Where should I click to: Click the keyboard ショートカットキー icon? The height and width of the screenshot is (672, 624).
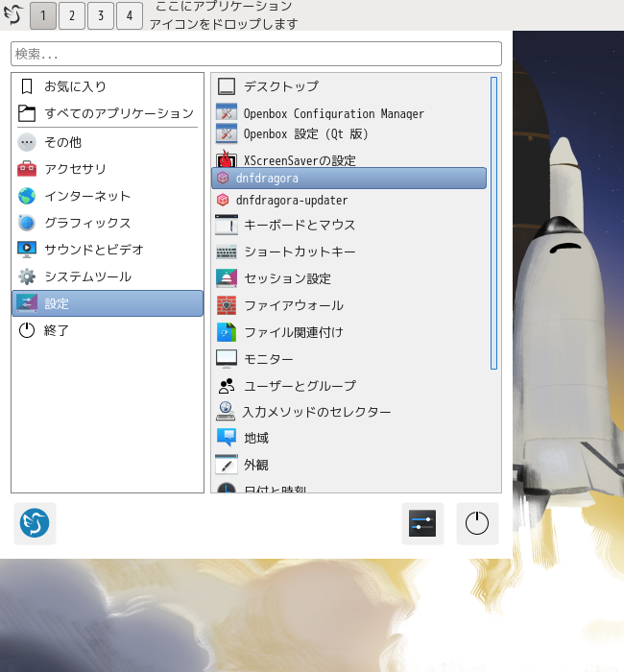pos(227,252)
